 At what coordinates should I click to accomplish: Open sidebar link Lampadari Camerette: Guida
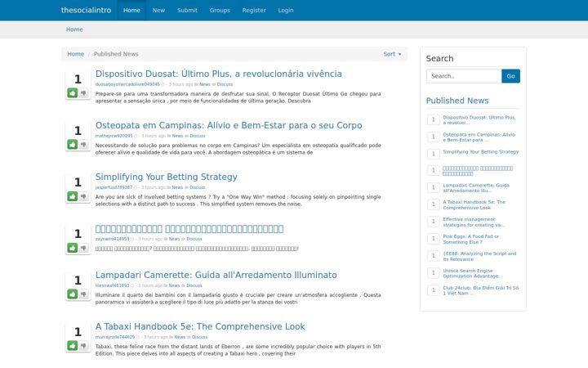point(476,188)
